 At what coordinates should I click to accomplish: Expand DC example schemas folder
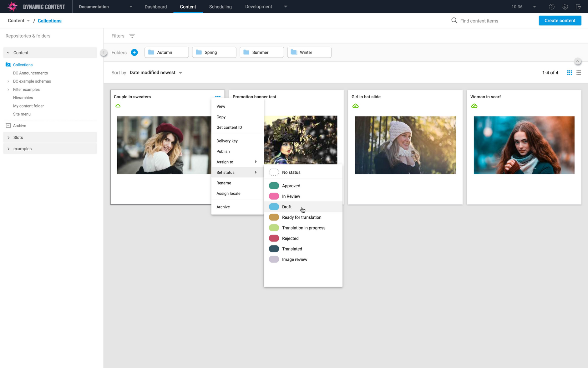[8, 81]
